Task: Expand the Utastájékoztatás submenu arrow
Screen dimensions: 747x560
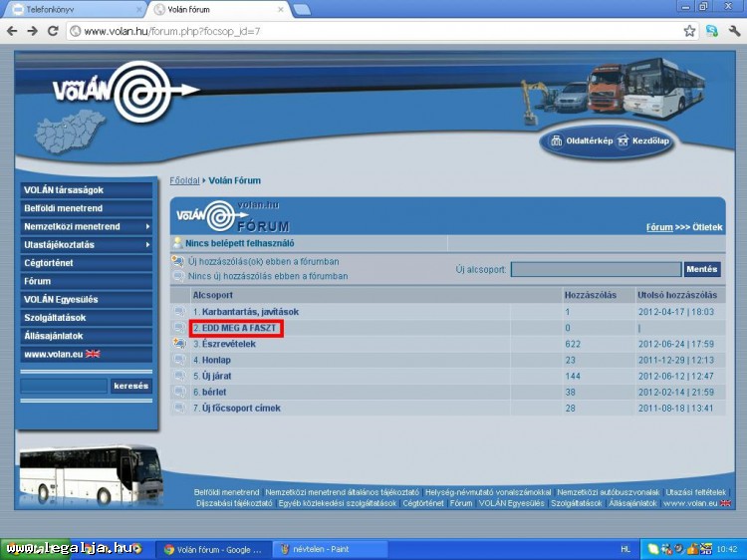Action: click(x=147, y=245)
